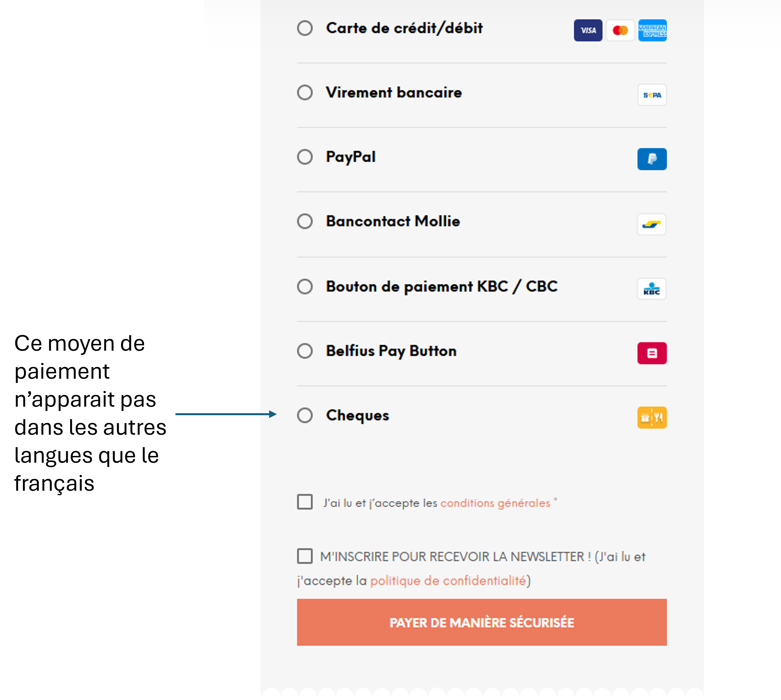This screenshot has width=781, height=700.
Task: Tick the newsletter subscription checkbox
Action: (x=305, y=556)
